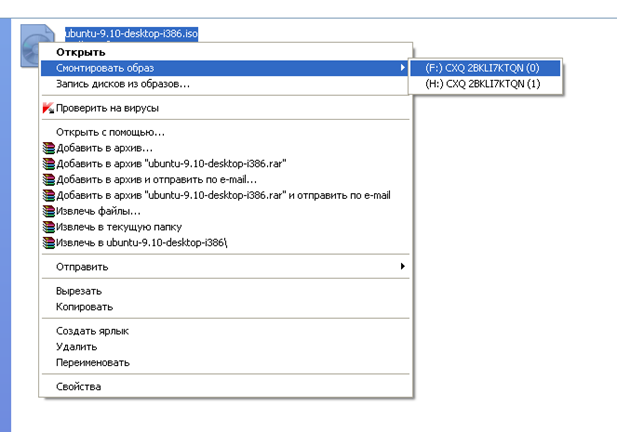617x432 pixels.
Task: Select "Открыть" at top of context menu
Action: (80, 52)
